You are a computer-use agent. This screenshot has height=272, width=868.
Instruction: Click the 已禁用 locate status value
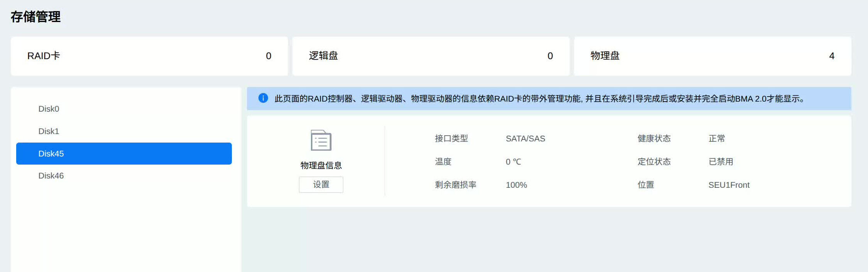tap(721, 162)
